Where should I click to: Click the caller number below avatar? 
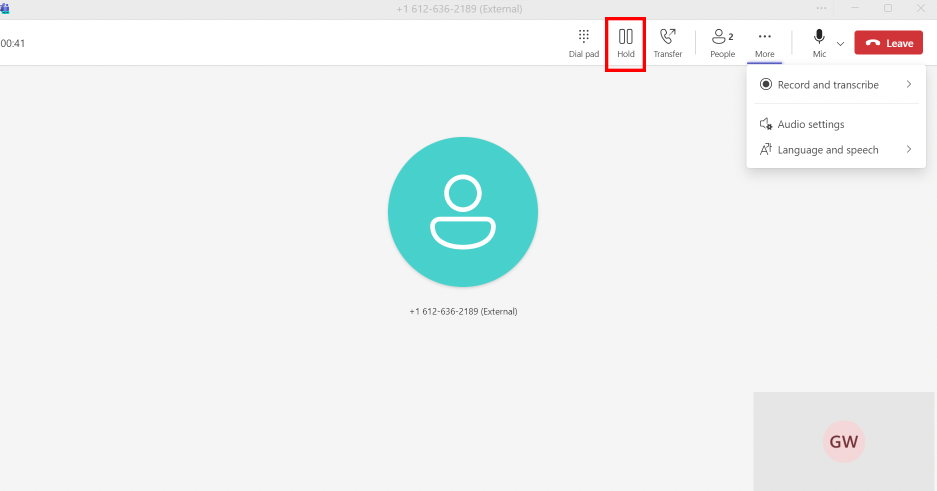pos(463,311)
